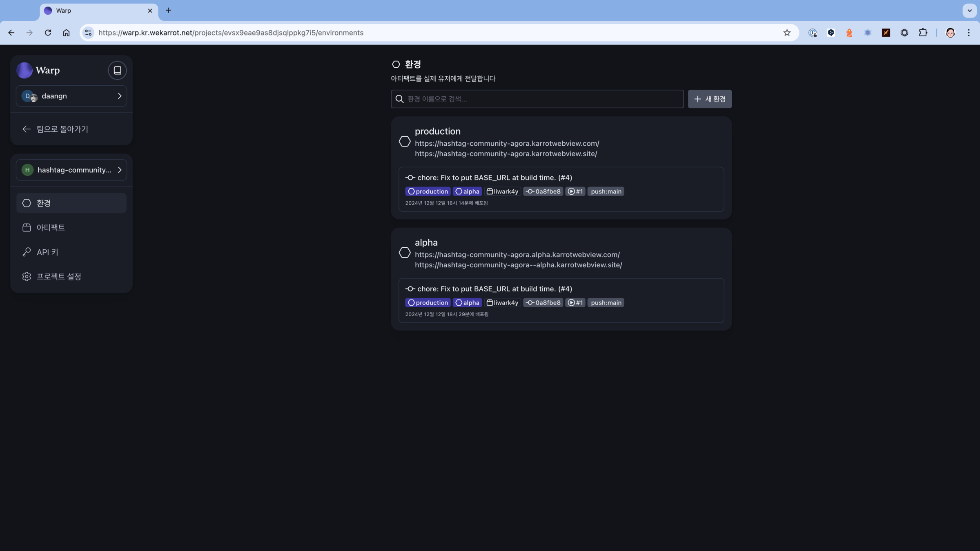Bookmark this page with the star icon
The width and height of the screenshot is (980, 551).
(787, 33)
